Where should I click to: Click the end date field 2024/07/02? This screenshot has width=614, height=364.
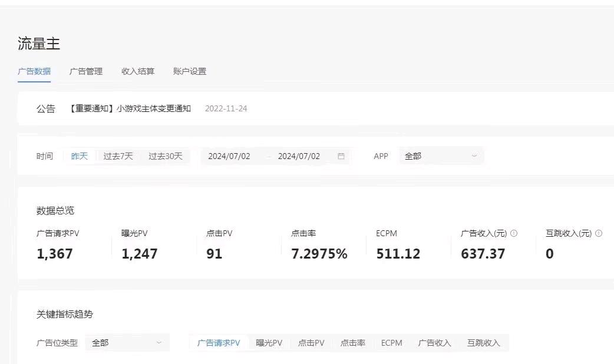299,156
